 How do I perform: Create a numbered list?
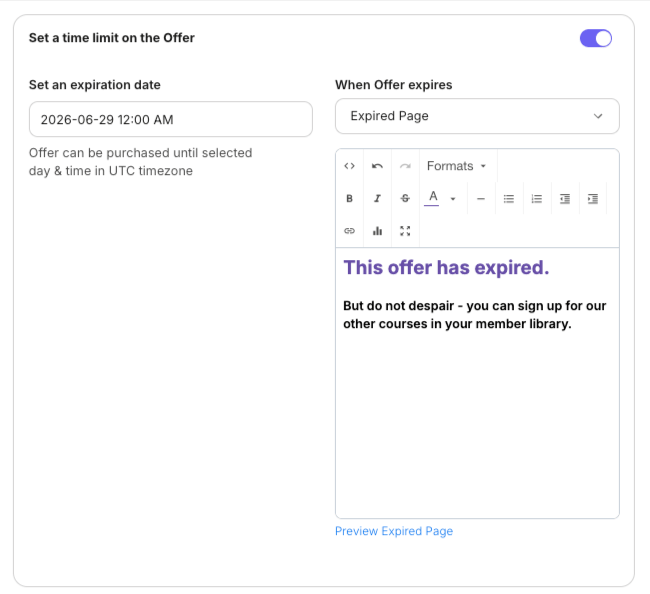(537, 199)
